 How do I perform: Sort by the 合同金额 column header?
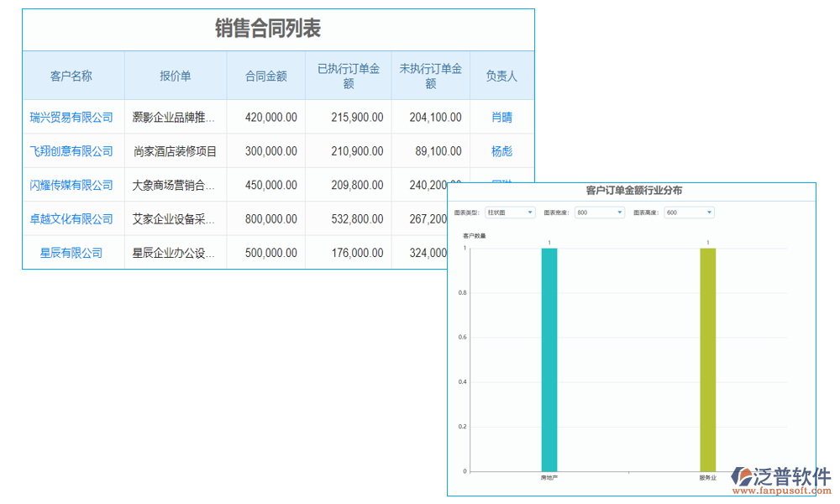click(265, 75)
